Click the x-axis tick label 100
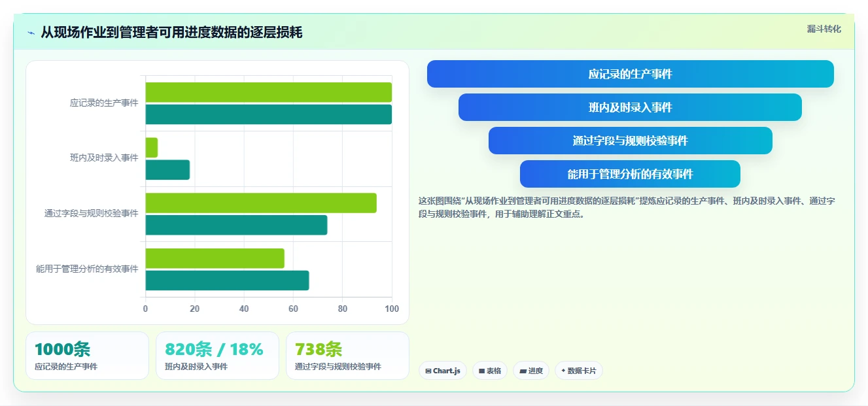Screen dimensions: 868x406 pyautogui.click(x=391, y=309)
